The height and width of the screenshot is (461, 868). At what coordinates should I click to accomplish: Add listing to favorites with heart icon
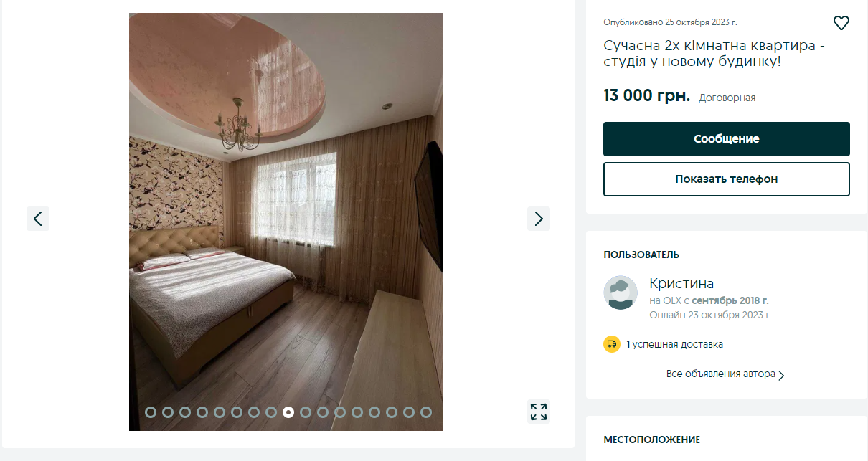point(841,23)
